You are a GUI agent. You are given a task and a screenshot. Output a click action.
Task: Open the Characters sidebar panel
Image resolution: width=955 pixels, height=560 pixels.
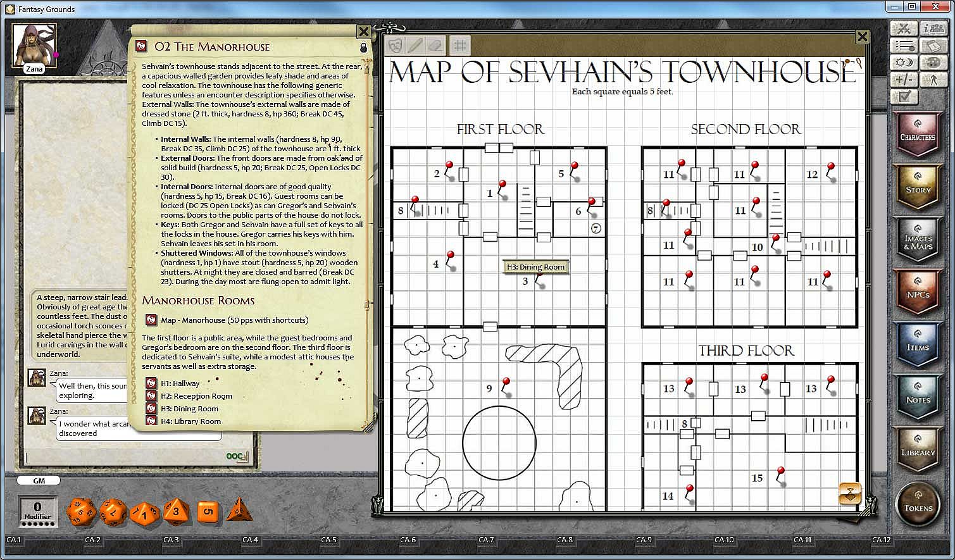pos(918,134)
